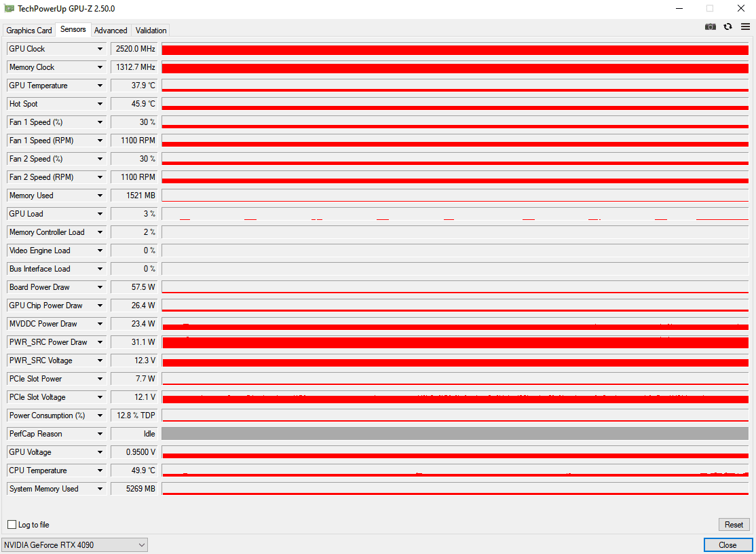Take a screenshot with the camera icon

(711, 26)
